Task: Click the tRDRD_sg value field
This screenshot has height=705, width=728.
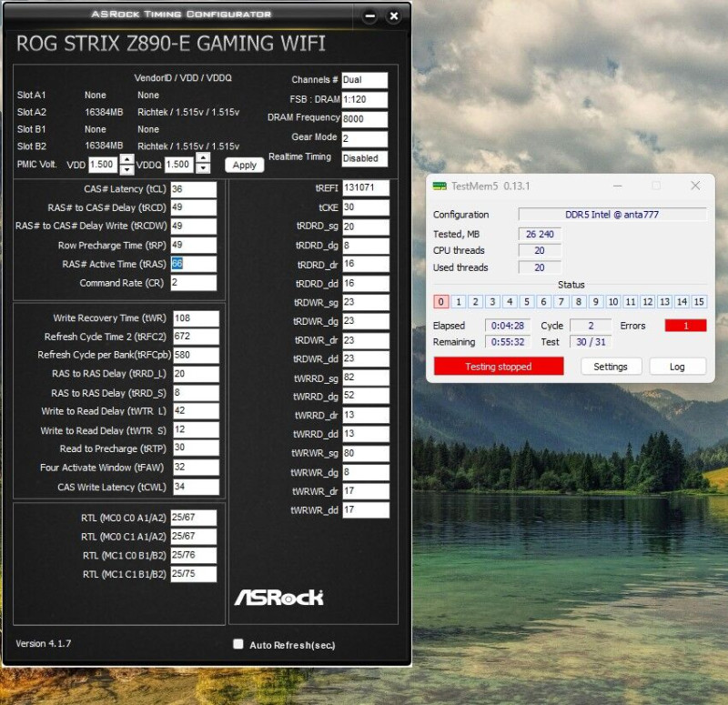Action: pos(366,227)
